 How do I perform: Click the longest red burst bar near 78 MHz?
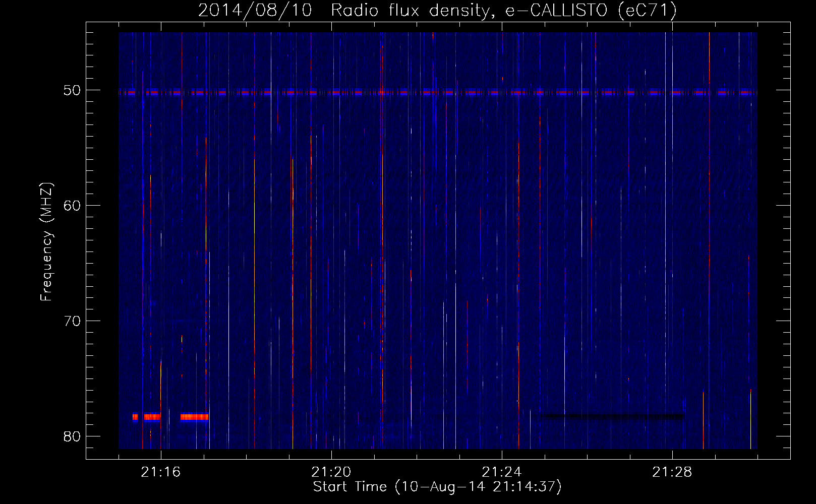(195, 417)
